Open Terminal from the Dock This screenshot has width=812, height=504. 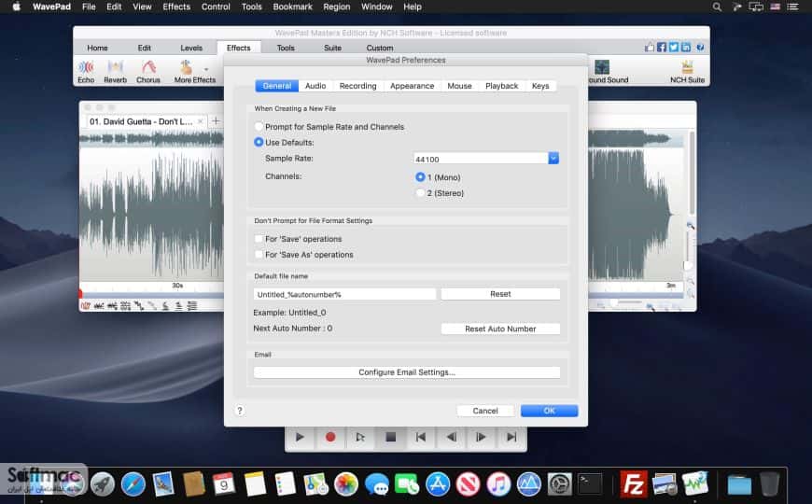click(x=590, y=484)
